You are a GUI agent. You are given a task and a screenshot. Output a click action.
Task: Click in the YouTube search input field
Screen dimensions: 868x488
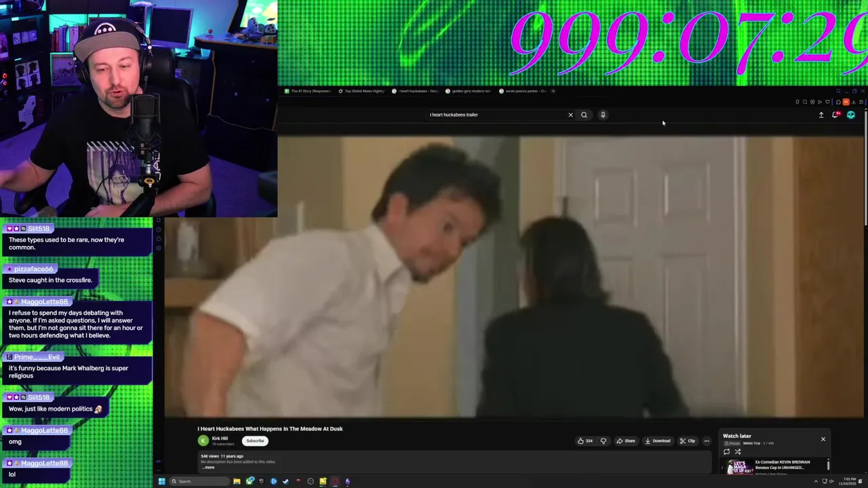click(x=496, y=115)
